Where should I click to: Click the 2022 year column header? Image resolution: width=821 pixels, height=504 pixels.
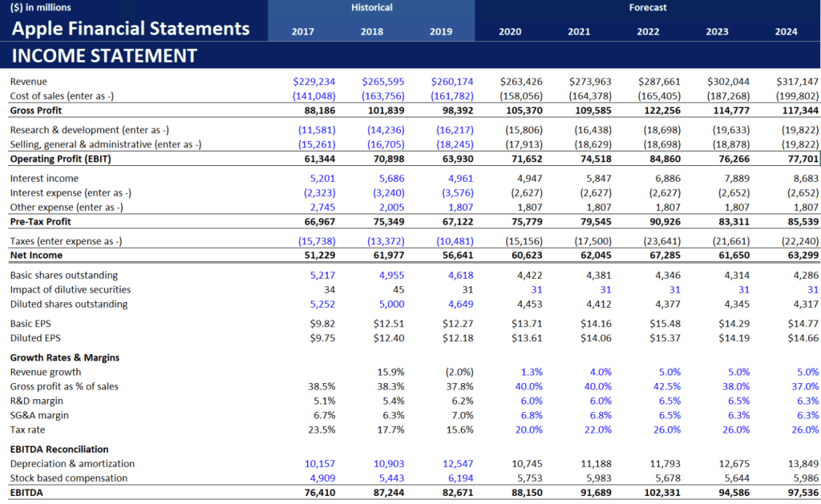click(x=648, y=32)
